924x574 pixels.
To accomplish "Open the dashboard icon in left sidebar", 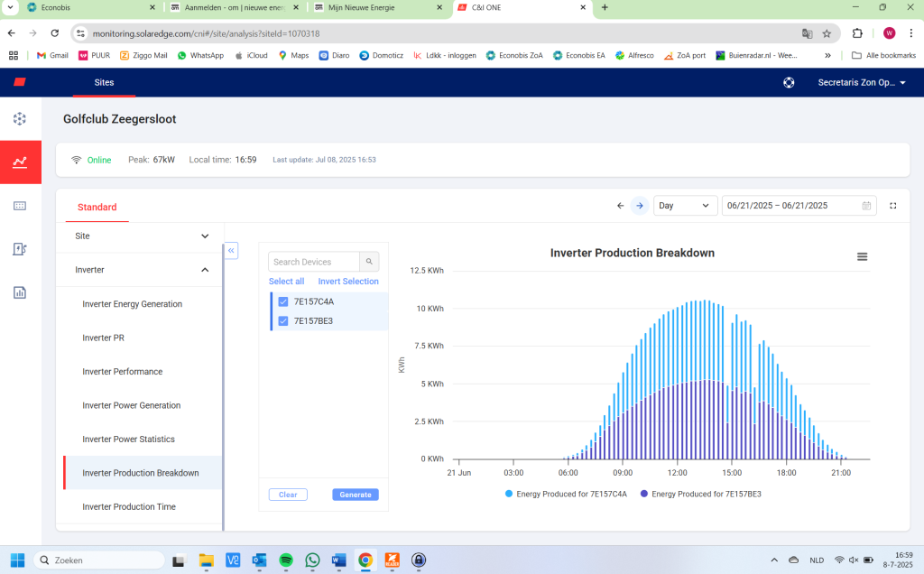I will click(x=20, y=118).
